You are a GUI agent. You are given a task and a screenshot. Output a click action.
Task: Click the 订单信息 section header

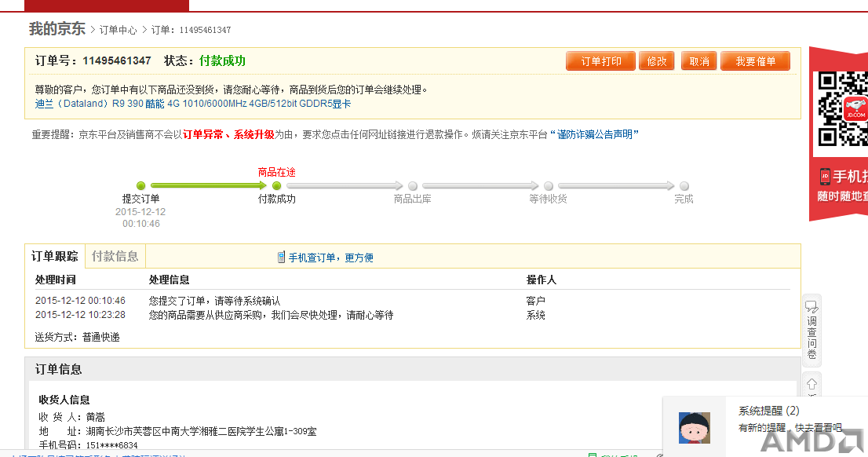59,369
